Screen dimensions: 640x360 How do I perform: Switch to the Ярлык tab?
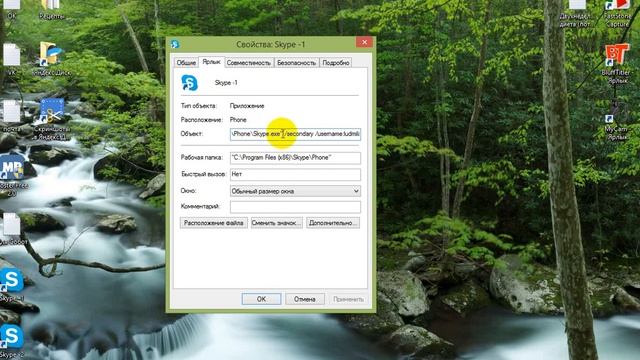[x=211, y=62]
